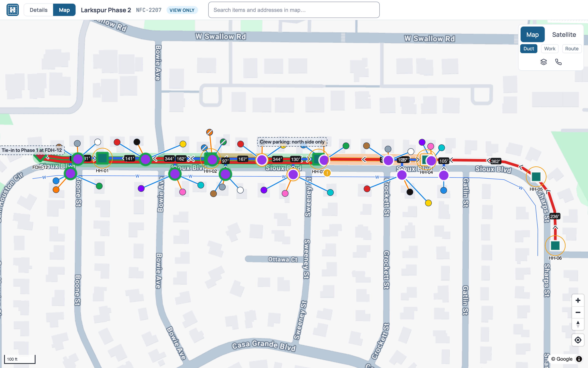This screenshot has width=588, height=368.
Task: Open the 'Tie-in to Phase 1 at FDH-12' note
Action: pyautogui.click(x=32, y=150)
